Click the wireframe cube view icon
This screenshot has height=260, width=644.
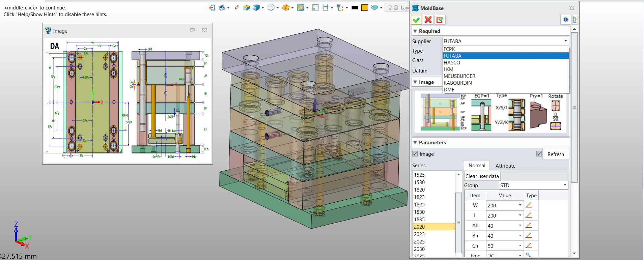[271, 7]
